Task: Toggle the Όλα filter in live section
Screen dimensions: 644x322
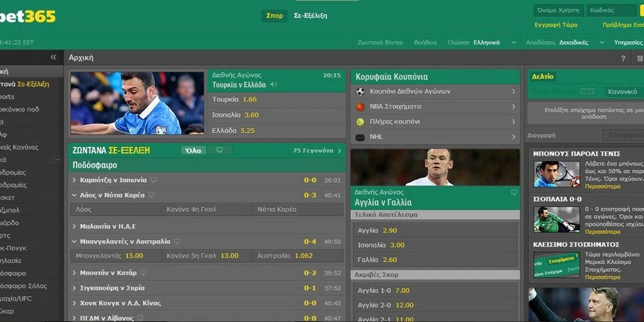Action: 193,150
